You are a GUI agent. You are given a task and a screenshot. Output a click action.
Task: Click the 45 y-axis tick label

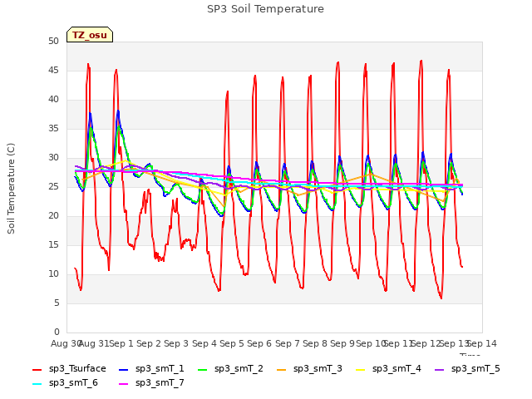53,70
